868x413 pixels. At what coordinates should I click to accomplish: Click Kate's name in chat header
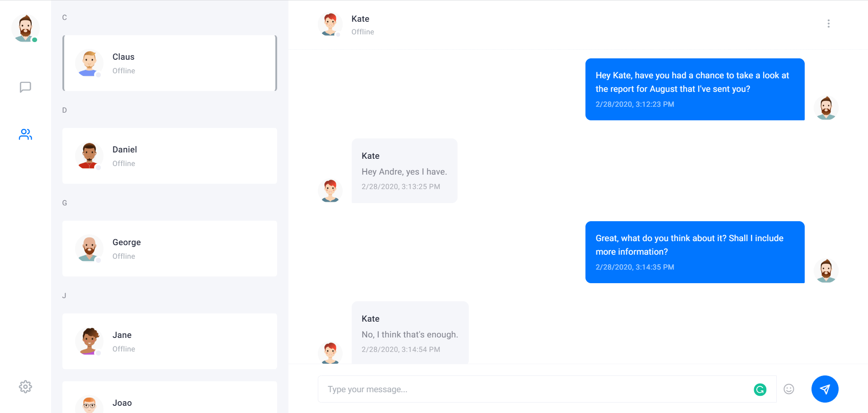[x=360, y=19]
